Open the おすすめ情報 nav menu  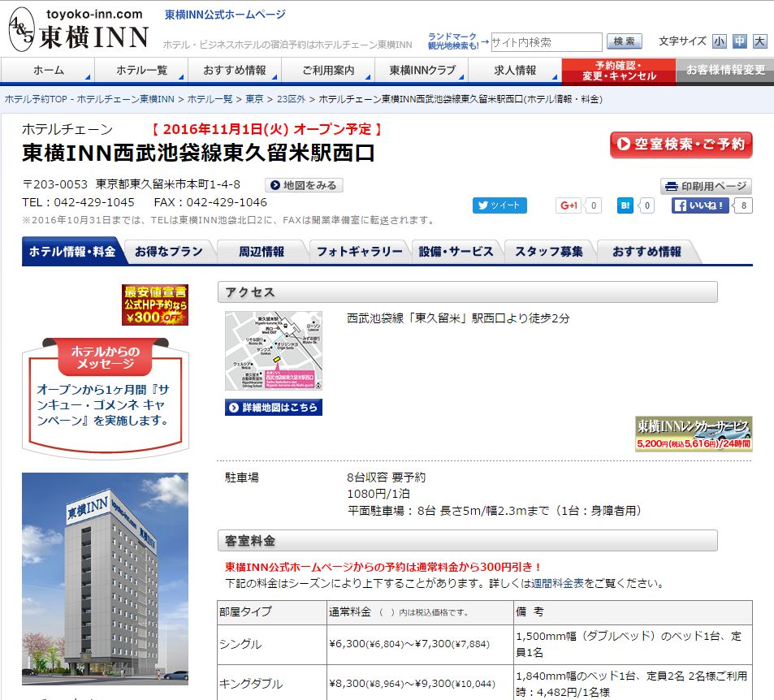tap(235, 71)
